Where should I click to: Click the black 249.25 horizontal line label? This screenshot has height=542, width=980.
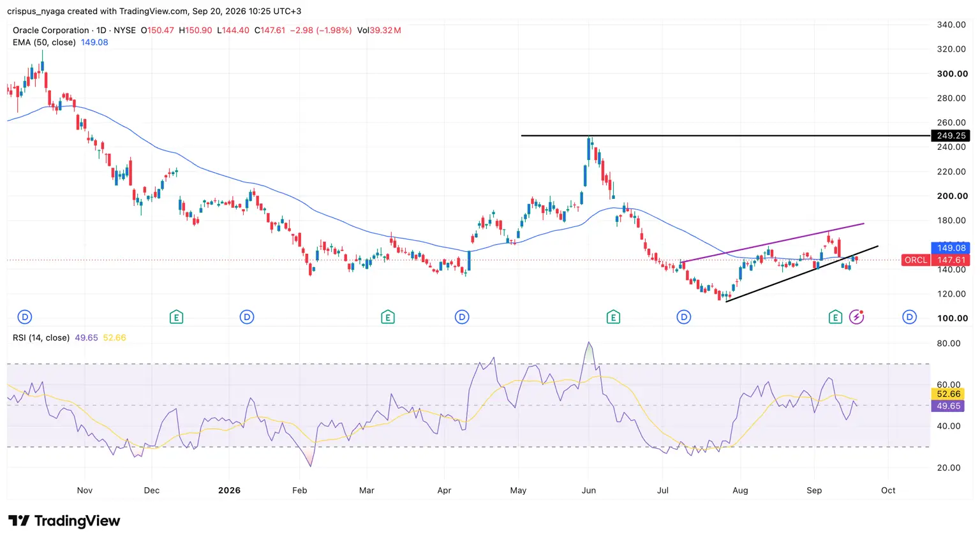[x=951, y=136]
